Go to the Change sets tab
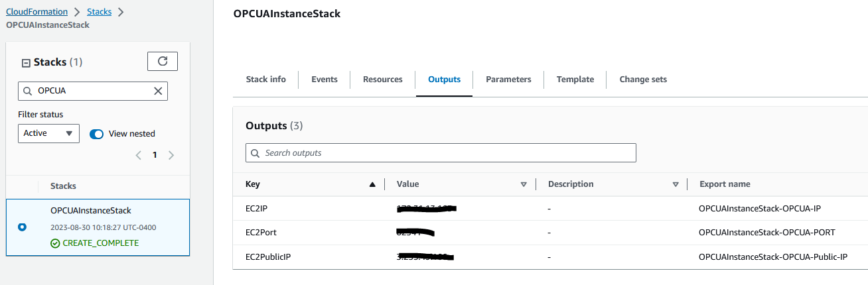868x285 pixels. point(643,80)
